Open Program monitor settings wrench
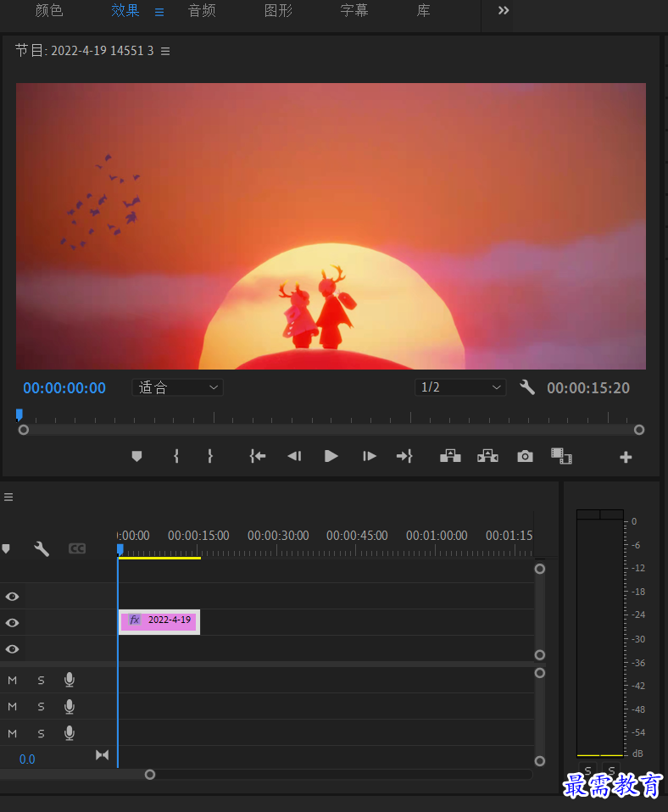Viewport: 668px width, 812px height. (x=527, y=387)
